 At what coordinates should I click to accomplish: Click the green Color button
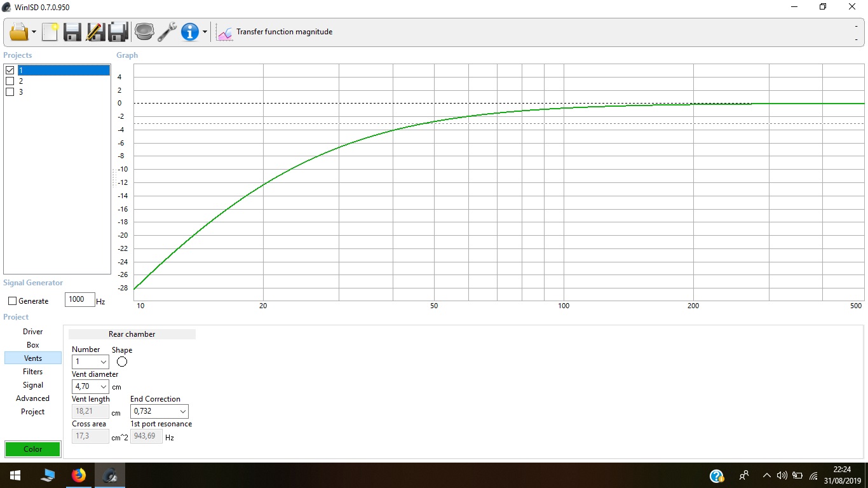tap(33, 449)
